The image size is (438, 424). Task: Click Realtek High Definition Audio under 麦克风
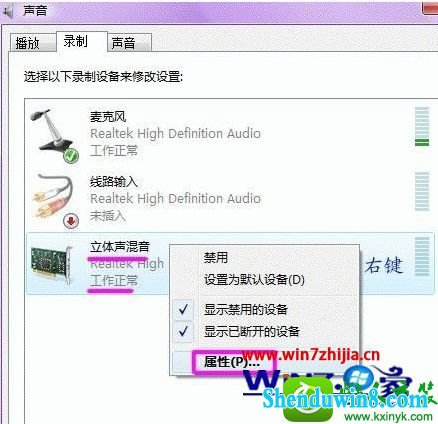click(x=175, y=134)
